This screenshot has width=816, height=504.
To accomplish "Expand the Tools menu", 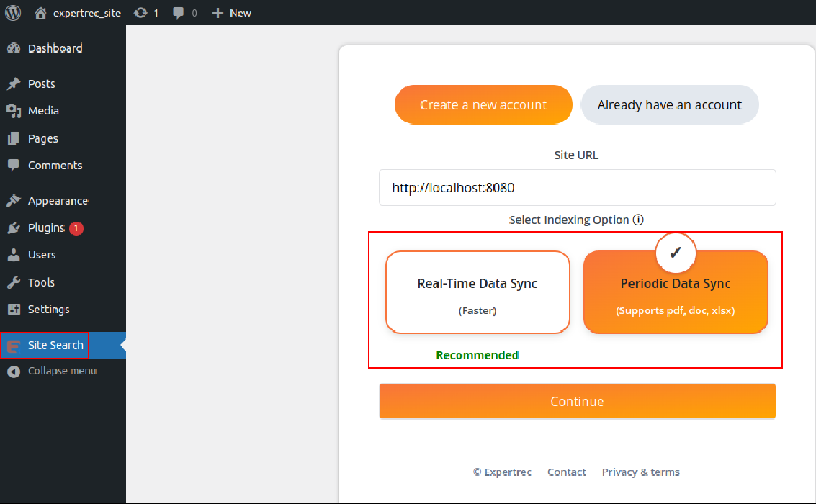I will (41, 282).
